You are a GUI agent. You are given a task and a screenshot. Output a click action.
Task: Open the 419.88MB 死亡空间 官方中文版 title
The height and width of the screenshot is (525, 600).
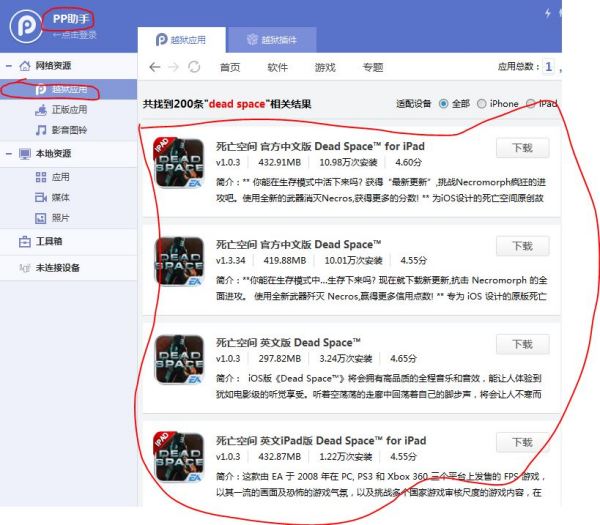pyautogui.click(x=298, y=245)
